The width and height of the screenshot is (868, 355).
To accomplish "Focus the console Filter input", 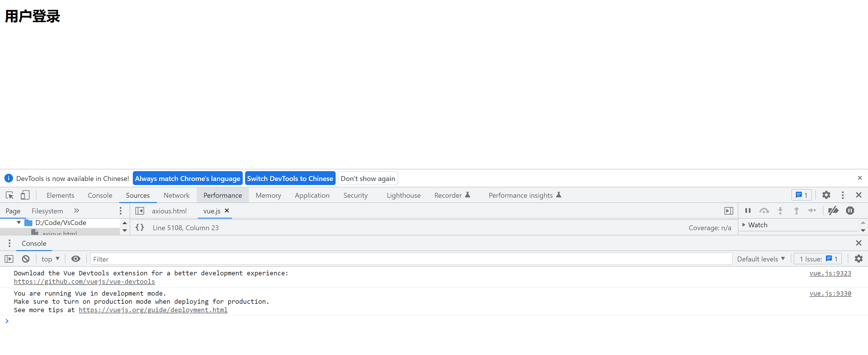I will 411,259.
